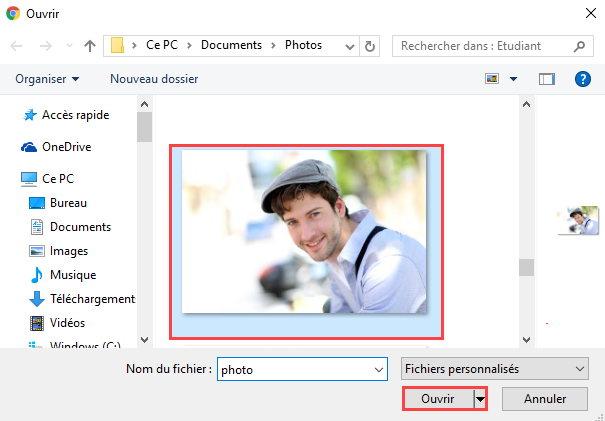
Task: Expand the Nom du fichier dropdown
Action: [x=379, y=370]
